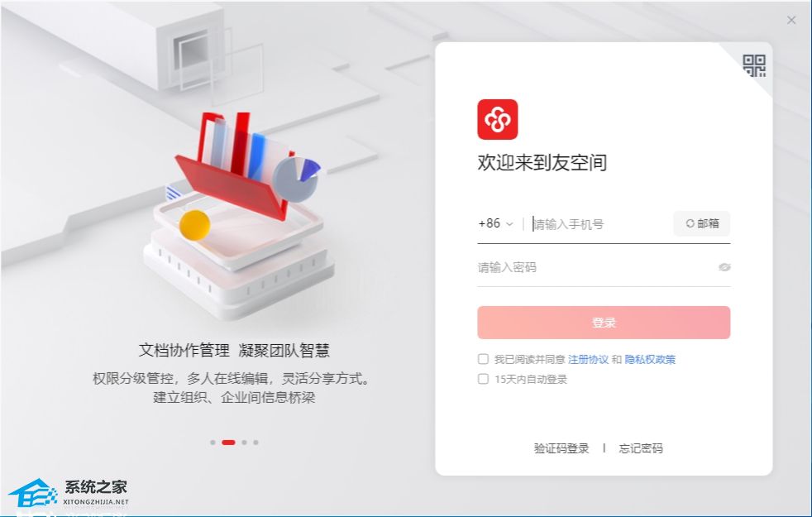Open the +86 country code dropdown

tap(495, 223)
